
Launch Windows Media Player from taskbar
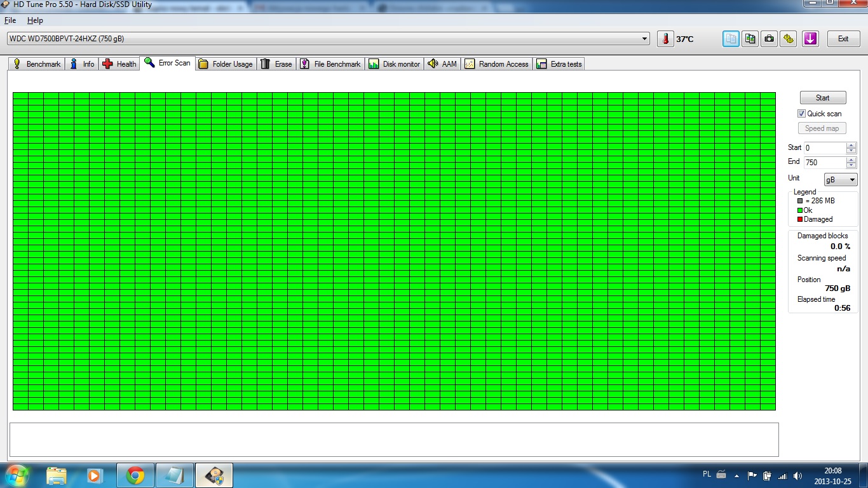click(94, 475)
